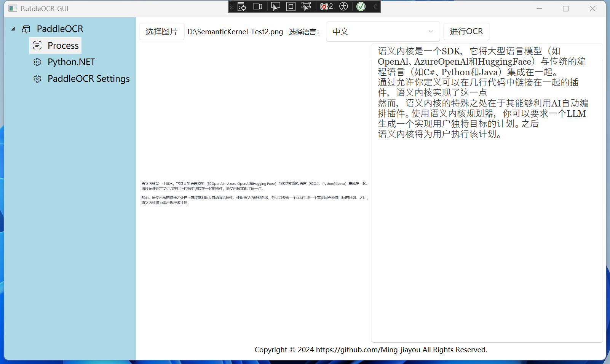Open the Live Visual Tree from the debug toolbar

pyautogui.click(x=242, y=6)
